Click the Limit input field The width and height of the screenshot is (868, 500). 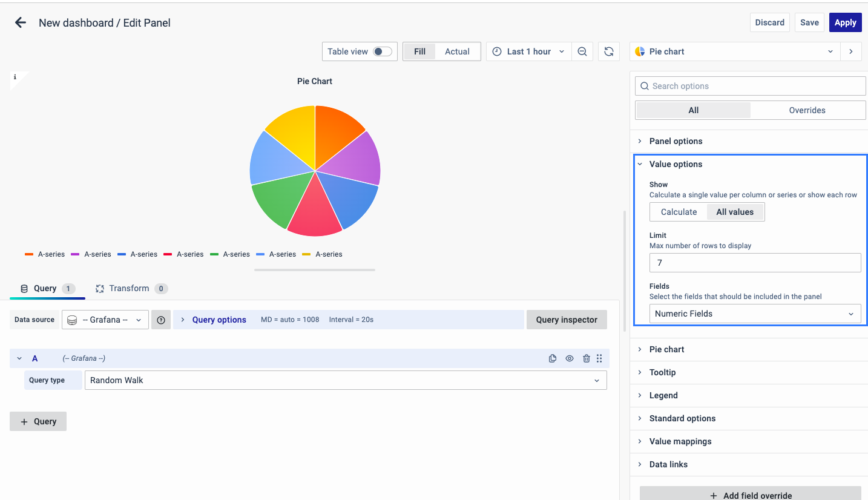pos(755,263)
